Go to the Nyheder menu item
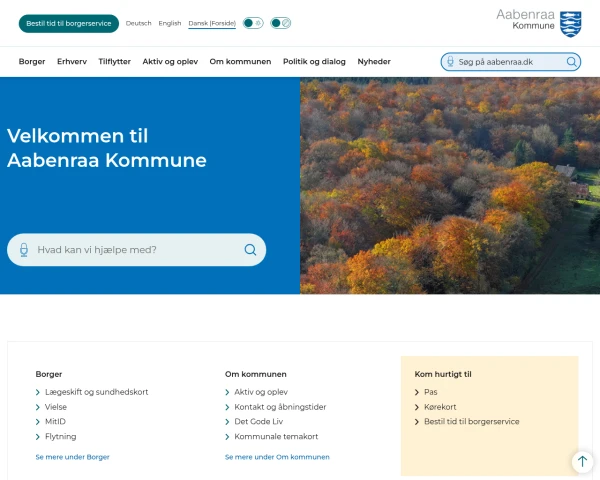This screenshot has height=480, width=600. click(x=374, y=62)
